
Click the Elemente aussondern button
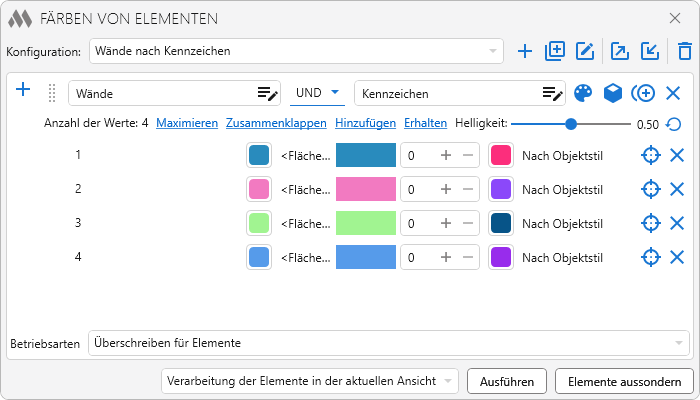tap(624, 381)
